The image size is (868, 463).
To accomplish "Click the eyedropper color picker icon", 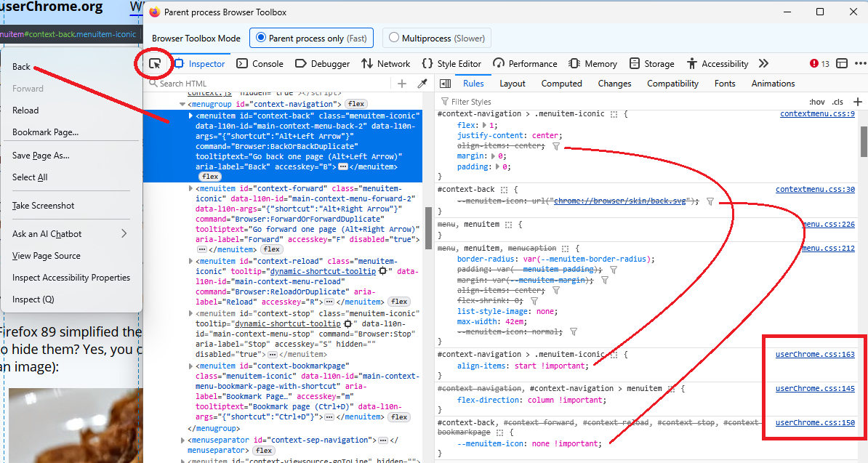I will [422, 84].
